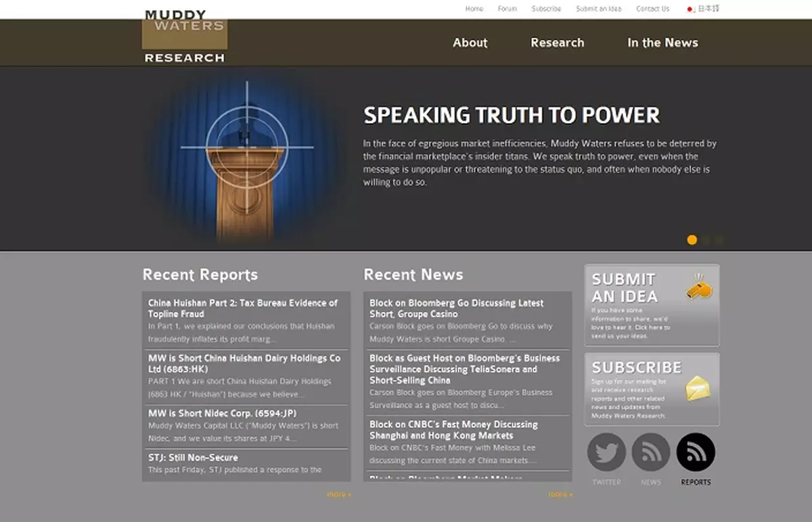Click the whistle icon in Submit an Idea
This screenshot has width=812, height=522.
[698, 287]
